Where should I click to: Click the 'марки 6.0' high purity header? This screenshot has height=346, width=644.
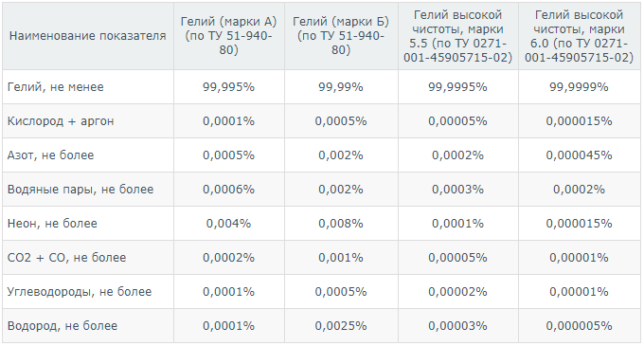(579, 36)
